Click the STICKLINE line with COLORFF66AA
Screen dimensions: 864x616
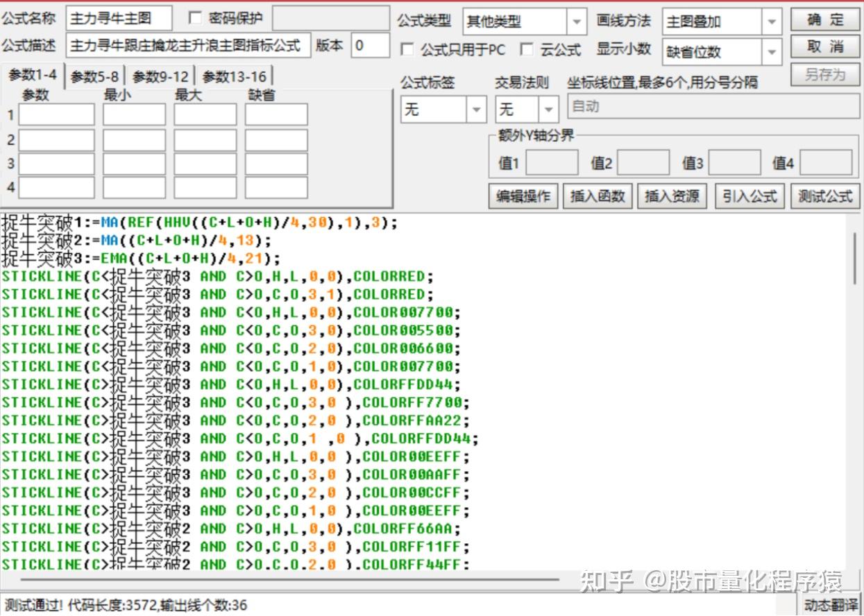point(231,529)
